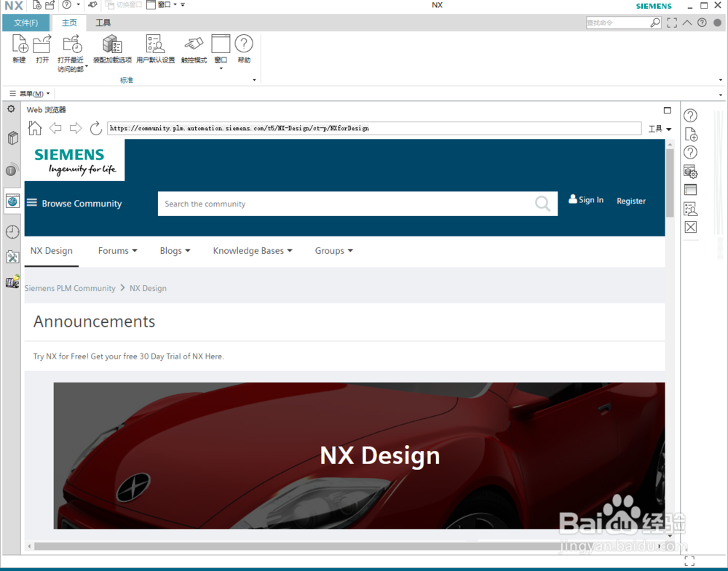
Task: Expand the Knowledge Bases dropdown
Action: pyautogui.click(x=253, y=251)
